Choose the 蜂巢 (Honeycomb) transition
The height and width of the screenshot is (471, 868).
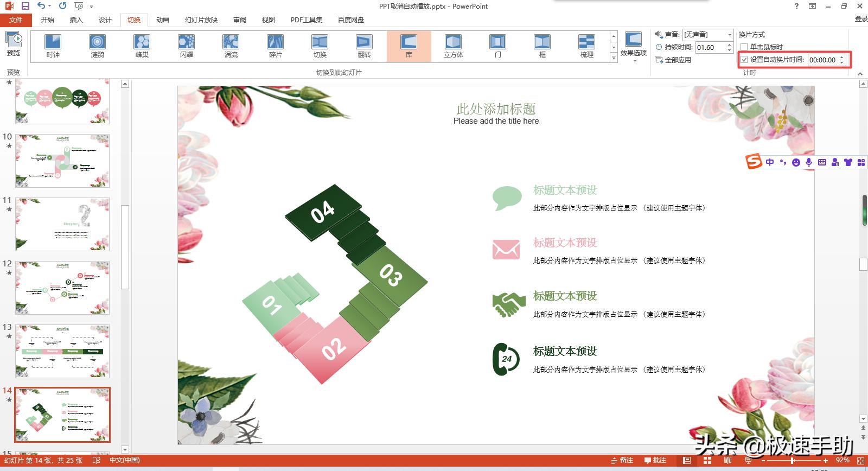[142, 46]
